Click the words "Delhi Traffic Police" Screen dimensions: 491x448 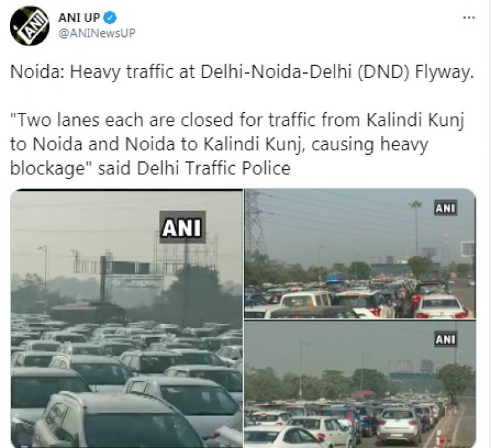tap(214, 168)
